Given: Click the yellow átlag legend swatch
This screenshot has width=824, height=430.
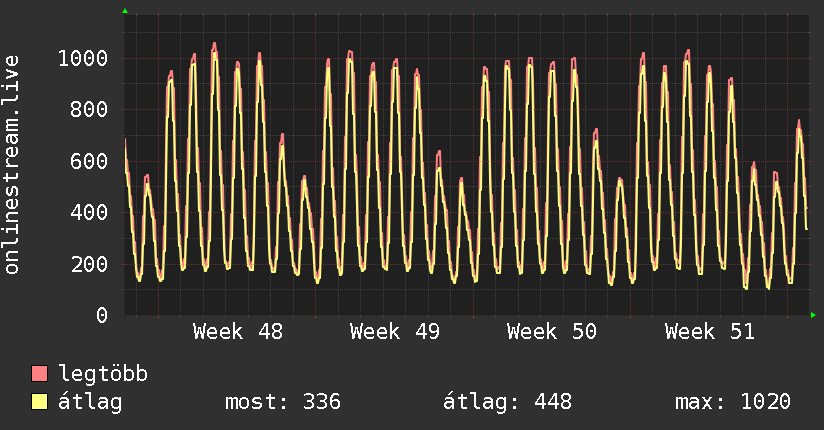Looking at the screenshot, I should point(40,402).
